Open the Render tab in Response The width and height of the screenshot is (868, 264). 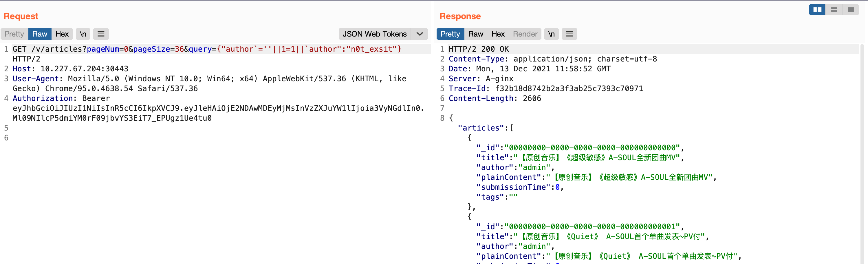coord(525,34)
